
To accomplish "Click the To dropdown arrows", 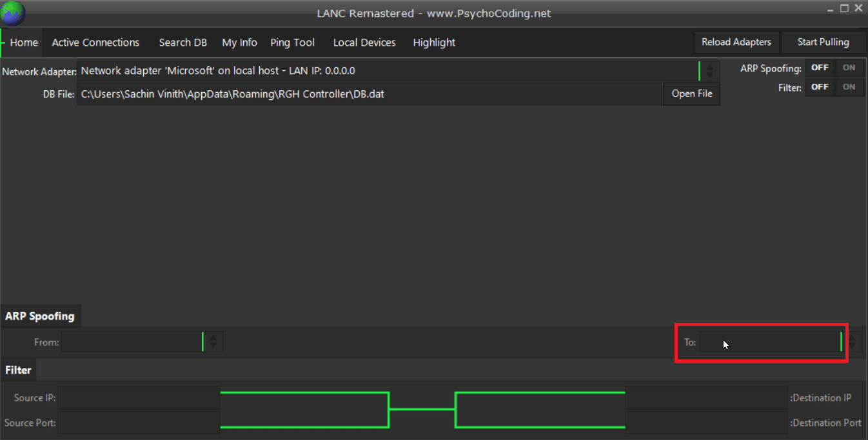I will pyautogui.click(x=852, y=342).
